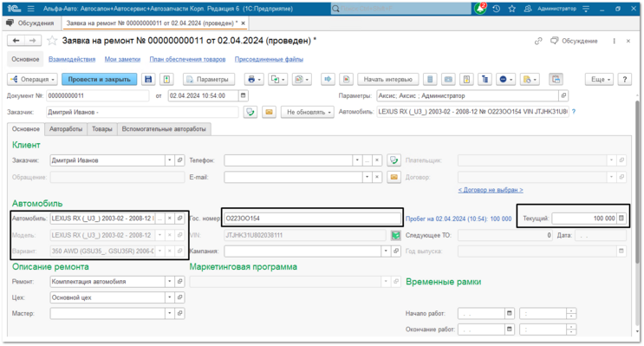Image resolution: width=644 pixels, height=346 pixels.
Task: Click the search field in title bar
Action: point(400,9)
